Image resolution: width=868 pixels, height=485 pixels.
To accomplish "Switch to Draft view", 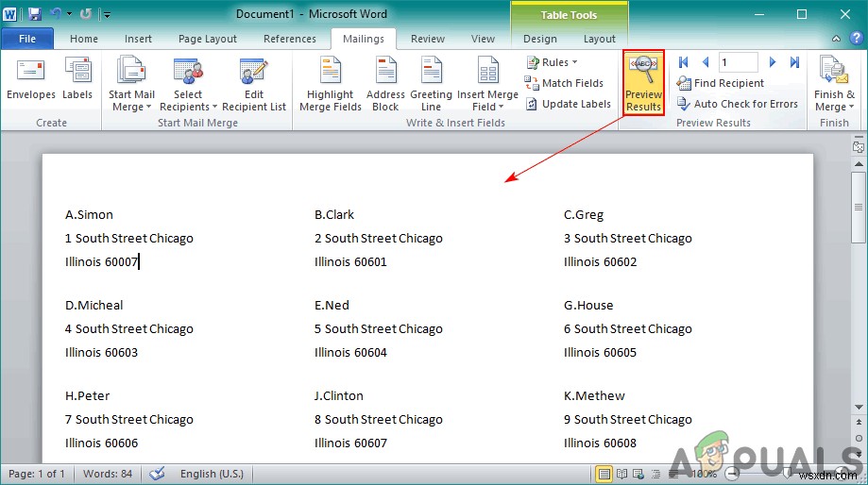I will coord(673,474).
